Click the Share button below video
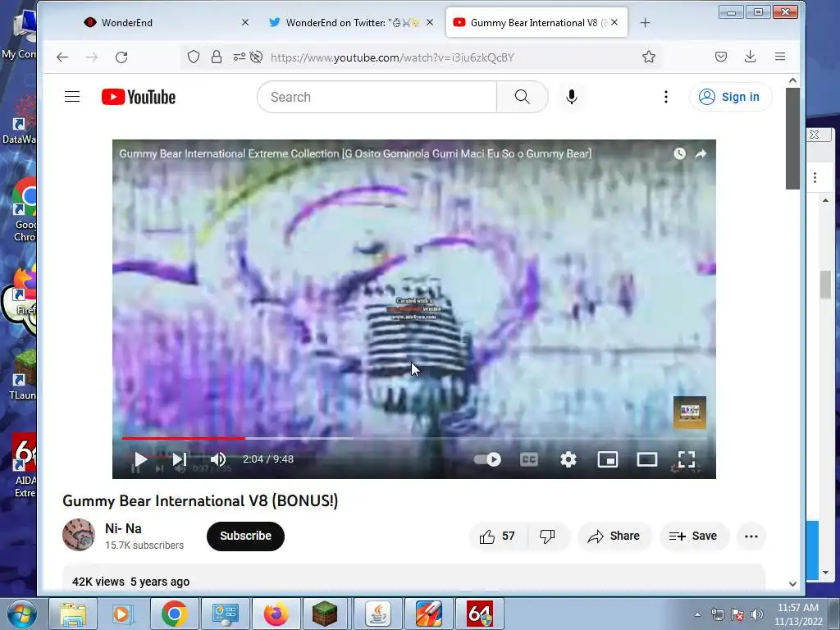The width and height of the screenshot is (840, 630). click(x=614, y=536)
